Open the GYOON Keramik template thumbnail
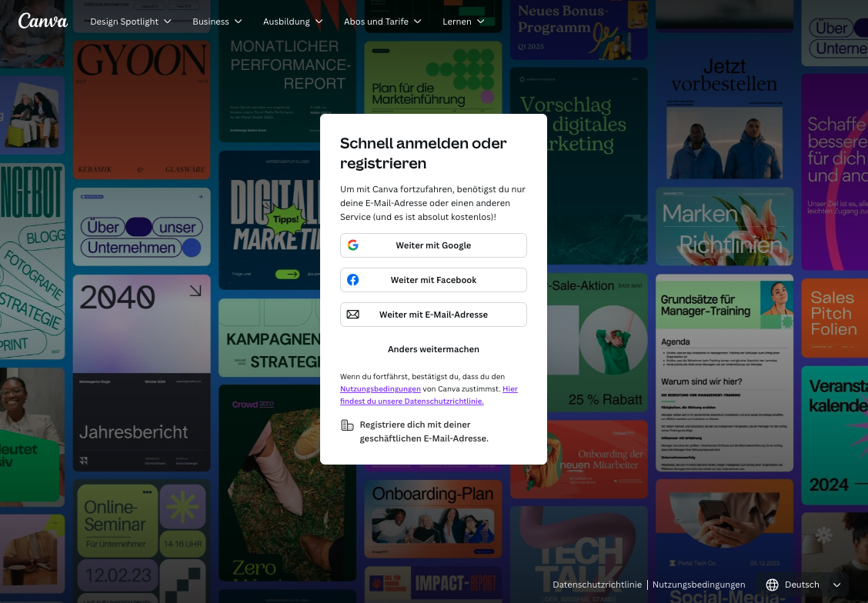868x603 pixels. coord(142,109)
